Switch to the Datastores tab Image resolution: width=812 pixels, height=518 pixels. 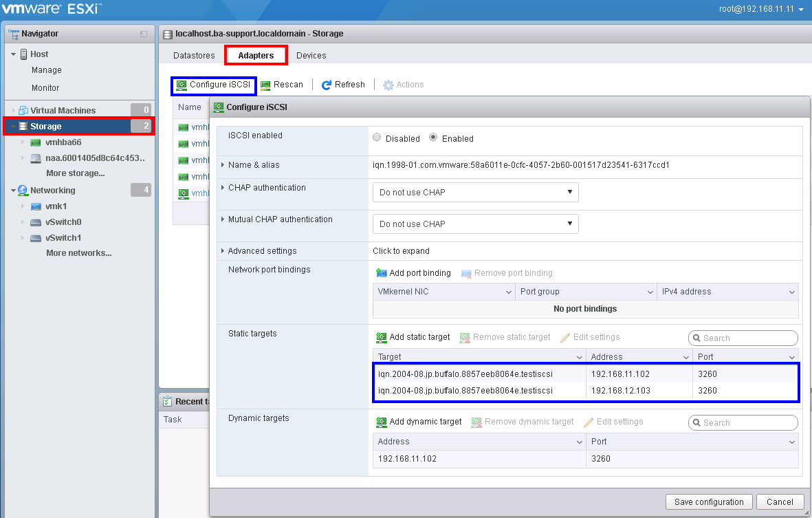click(194, 56)
